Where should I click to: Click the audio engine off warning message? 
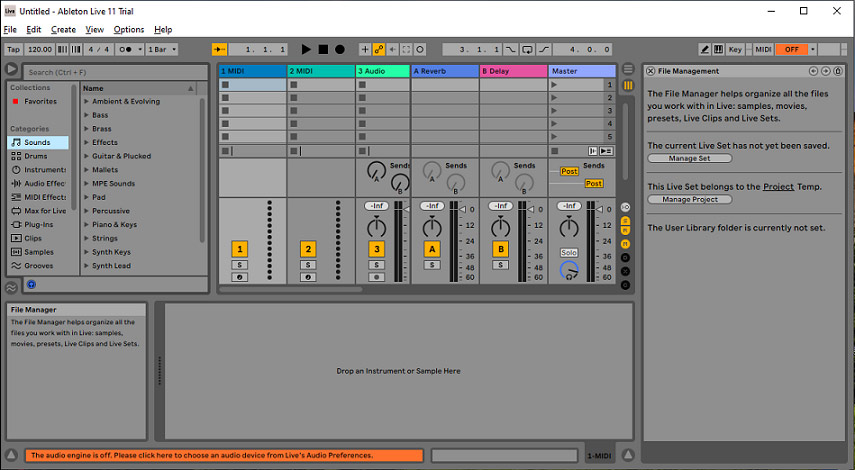pos(224,455)
